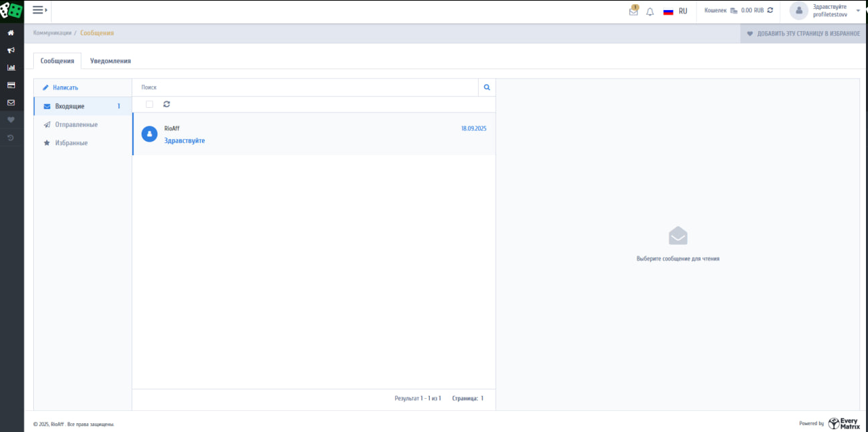
Task: Click the heart favorites icon in sidebar
Action: (11, 120)
